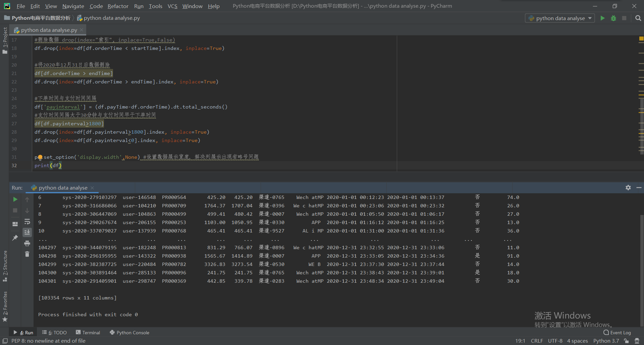Click yellow inspection indicator atop editor

point(641,39)
